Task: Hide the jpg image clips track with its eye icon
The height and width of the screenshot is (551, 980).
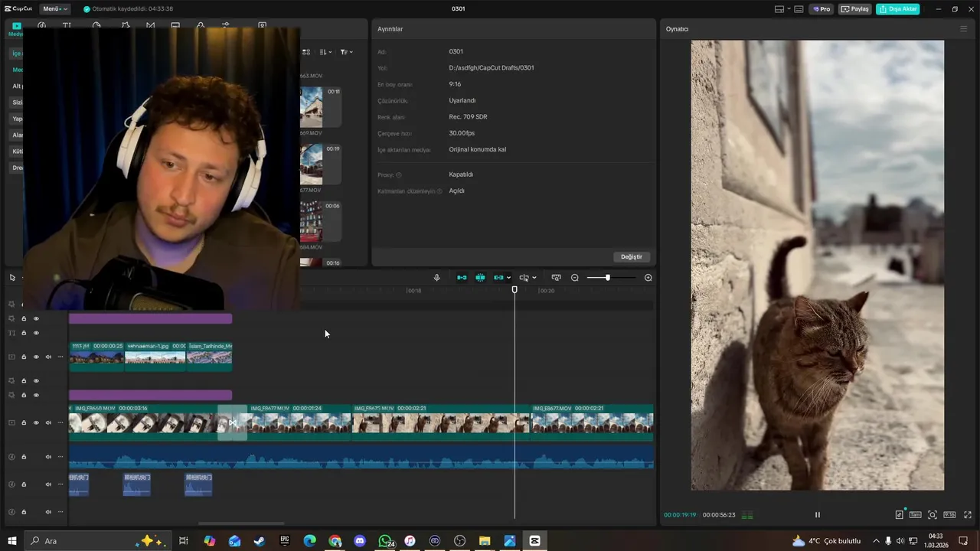Action: pyautogui.click(x=36, y=357)
